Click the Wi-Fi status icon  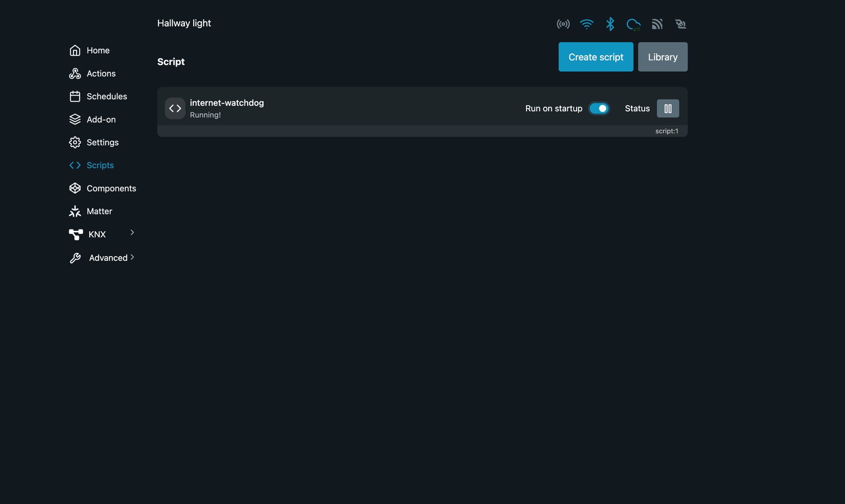point(587,24)
